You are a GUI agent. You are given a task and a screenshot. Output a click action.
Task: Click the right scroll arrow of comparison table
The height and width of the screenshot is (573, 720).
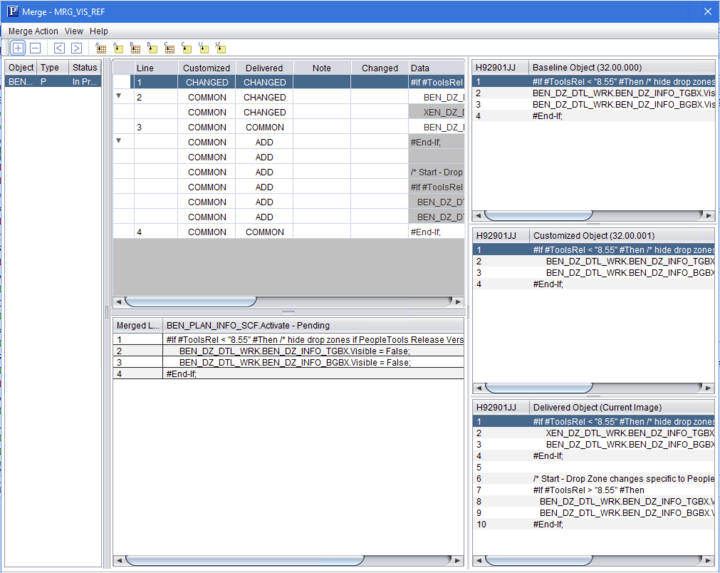(x=458, y=302)
